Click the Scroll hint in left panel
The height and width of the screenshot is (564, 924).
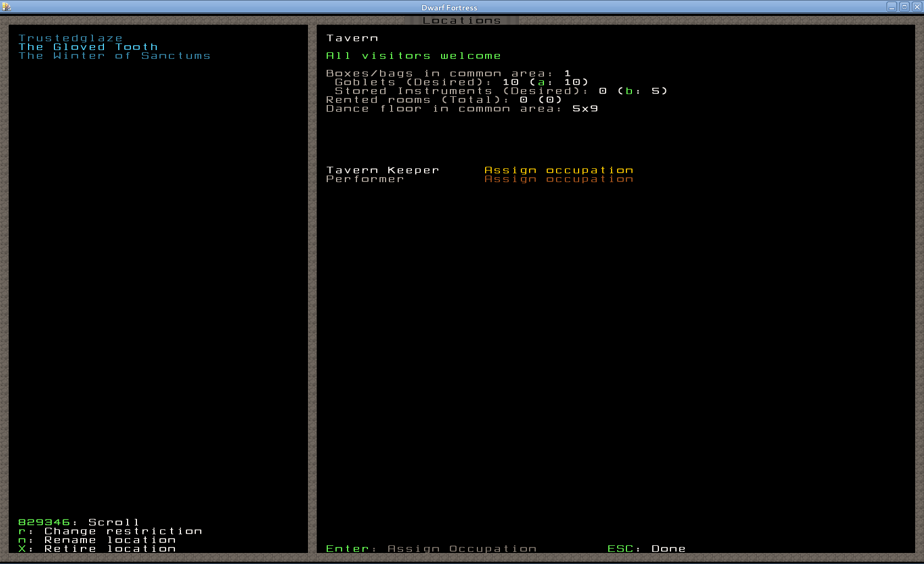[x=79, y=523]
